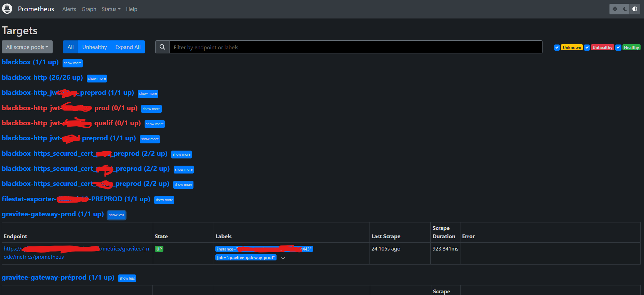Click the '24.105s ago' last scrape value

(386, 249)
